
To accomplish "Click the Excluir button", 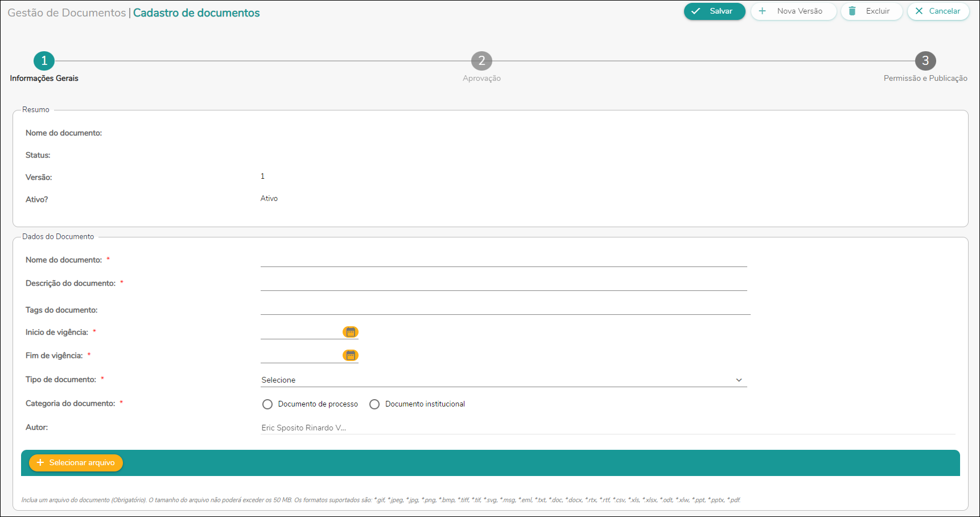I will [871, 11].
